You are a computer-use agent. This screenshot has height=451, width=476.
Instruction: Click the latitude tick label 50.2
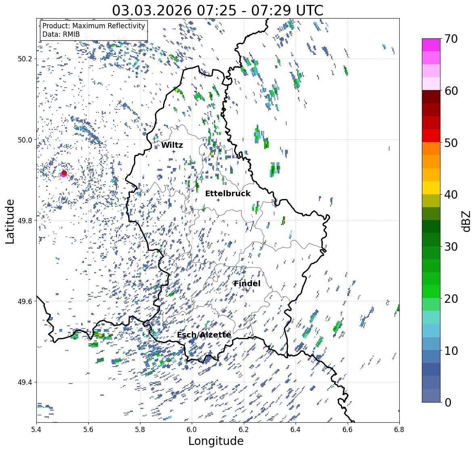25,59
